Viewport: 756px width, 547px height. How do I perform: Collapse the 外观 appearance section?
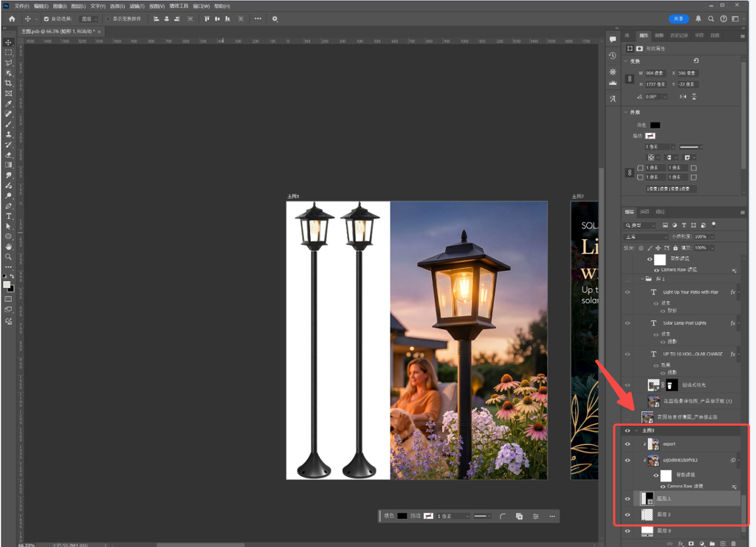coord(626,112)
